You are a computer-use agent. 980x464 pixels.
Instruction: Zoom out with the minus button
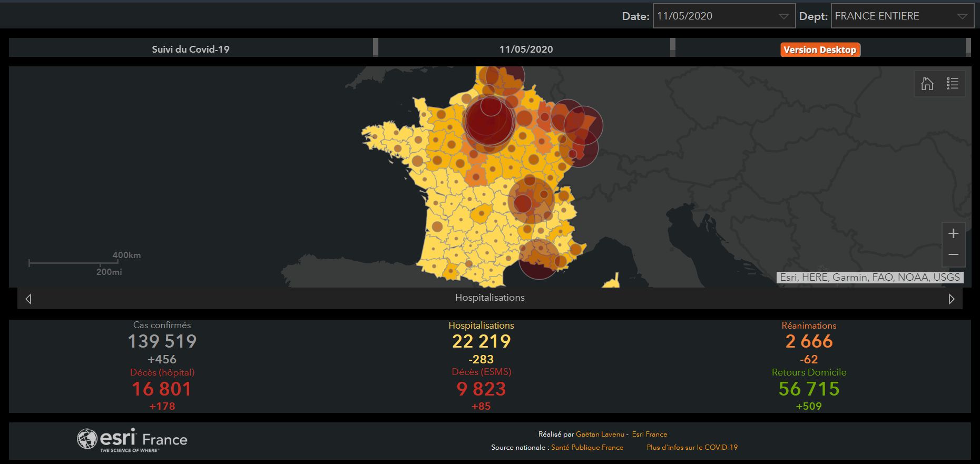pos(953,255)
